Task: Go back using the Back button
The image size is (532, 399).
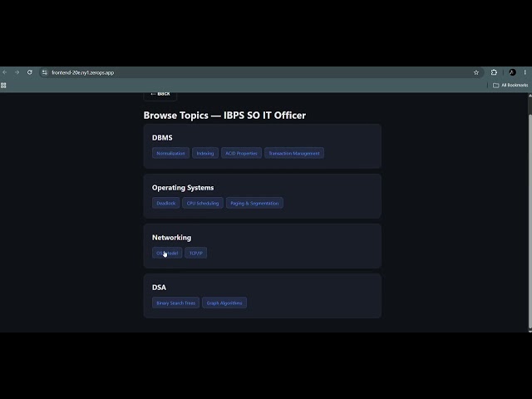Action: [x=160, y=95]
